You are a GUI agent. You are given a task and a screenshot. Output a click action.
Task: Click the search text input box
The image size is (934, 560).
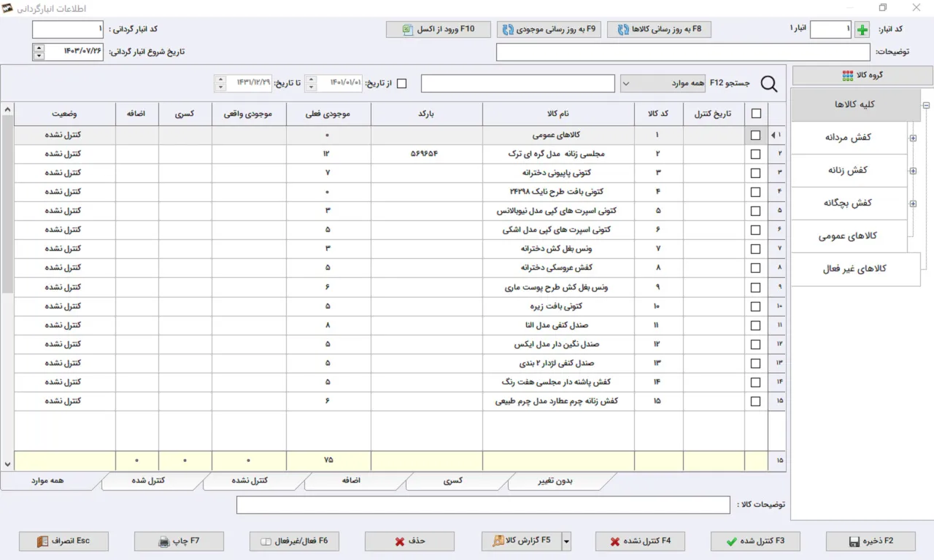coord(518,84)
